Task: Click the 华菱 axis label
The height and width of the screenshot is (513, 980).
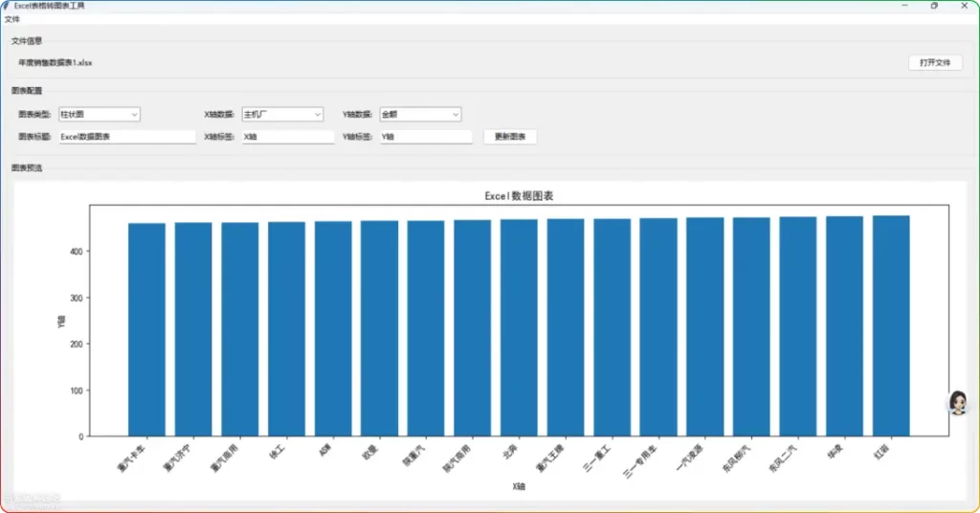Action: [835, 453]
